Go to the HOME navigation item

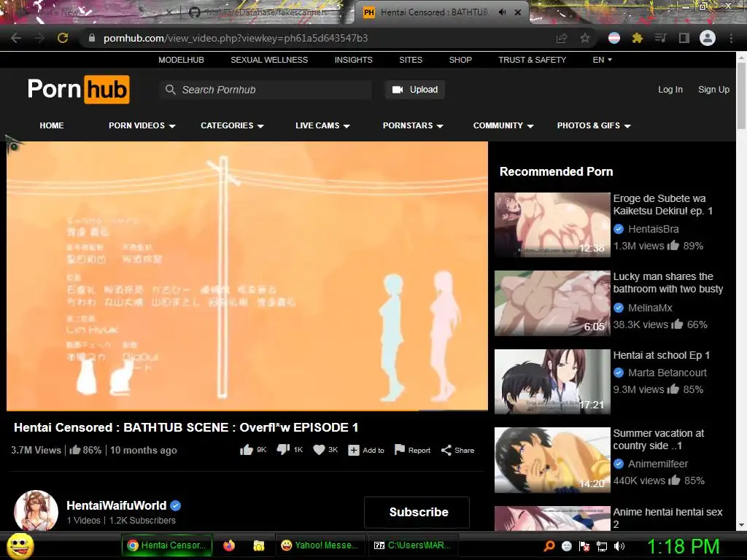pyautogui.click(x=52, y=125)
